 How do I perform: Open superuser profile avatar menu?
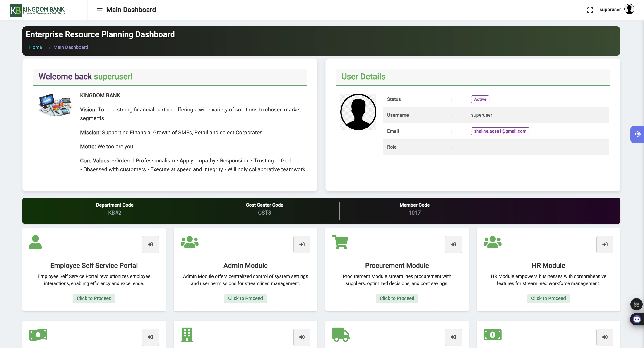click(629, 9)
